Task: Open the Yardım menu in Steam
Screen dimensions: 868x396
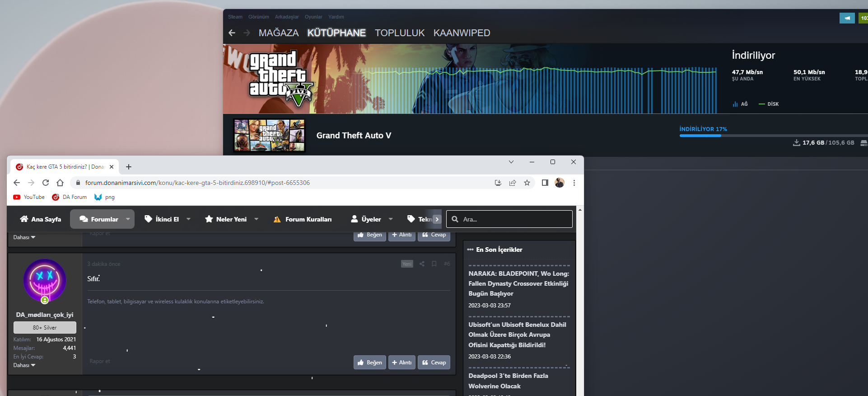Action: click(336, 17)
